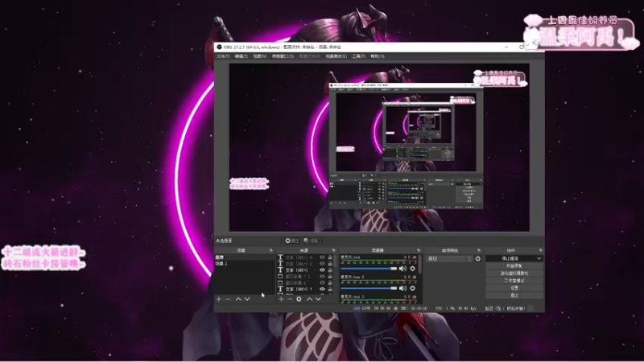Toggle lock on 窗口采集 6 source
Image resolution: width=644 pixels, height=362 pixels.
[330, 283]
